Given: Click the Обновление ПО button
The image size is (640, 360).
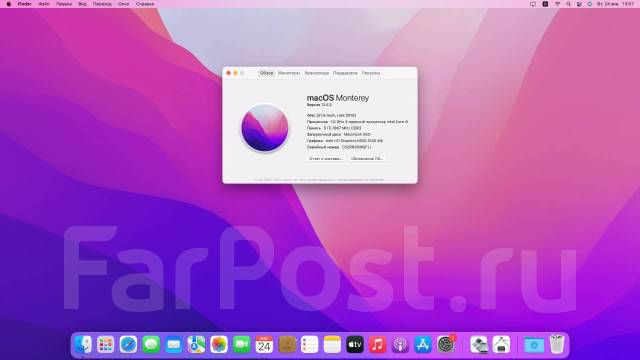Looking at the screenshot, I should click(366, 158).
